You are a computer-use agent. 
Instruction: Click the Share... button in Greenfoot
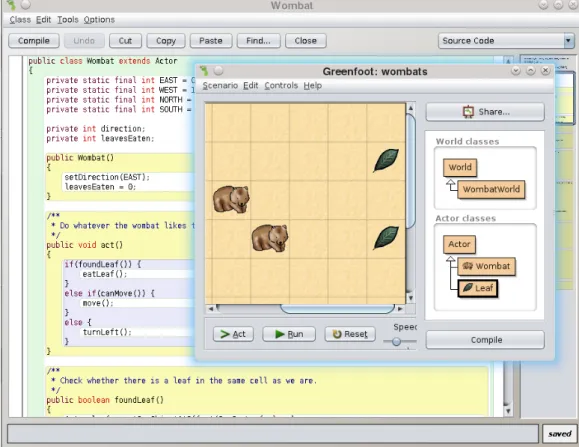[485, 112]
